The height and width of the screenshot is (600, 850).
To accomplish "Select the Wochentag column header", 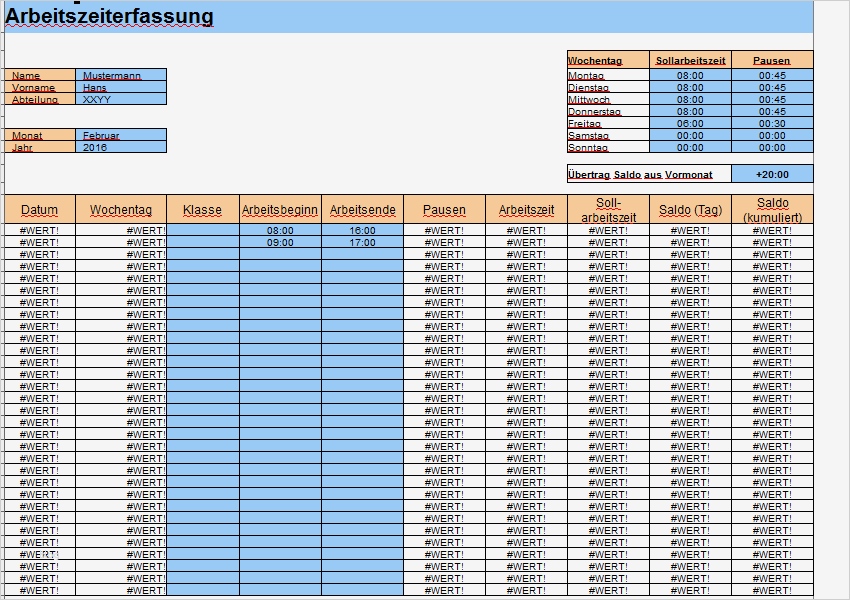I will (123, 210).
